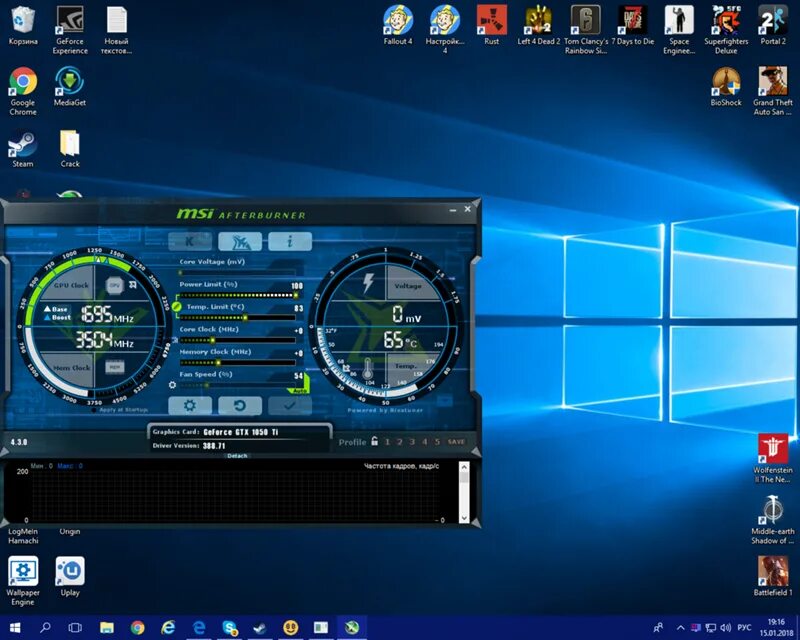The image size is (800, 640).
Task: Click the GPU chip icon in clock gauge
Action: pos(115,285)
